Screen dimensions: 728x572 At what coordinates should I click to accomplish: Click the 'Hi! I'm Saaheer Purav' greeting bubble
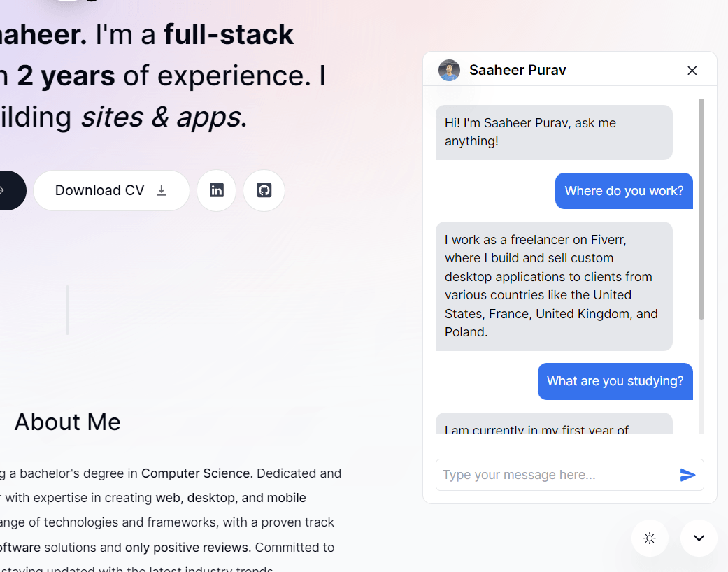tap(554, 132)
